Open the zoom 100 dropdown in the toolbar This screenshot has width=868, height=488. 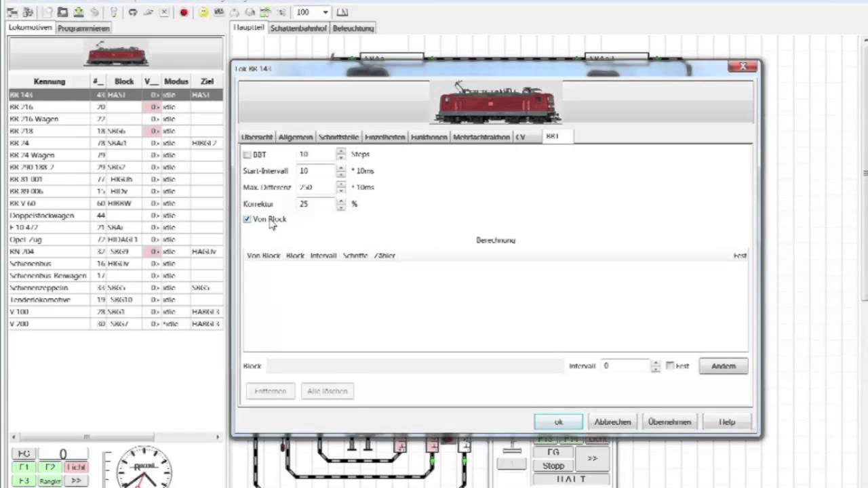(325, 12)
